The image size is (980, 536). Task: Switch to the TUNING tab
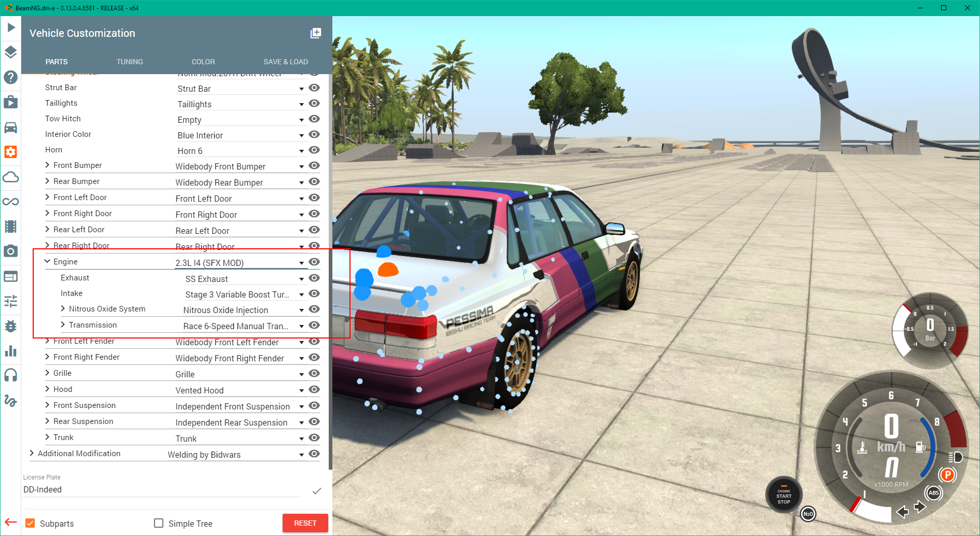[x=130, y=62]
